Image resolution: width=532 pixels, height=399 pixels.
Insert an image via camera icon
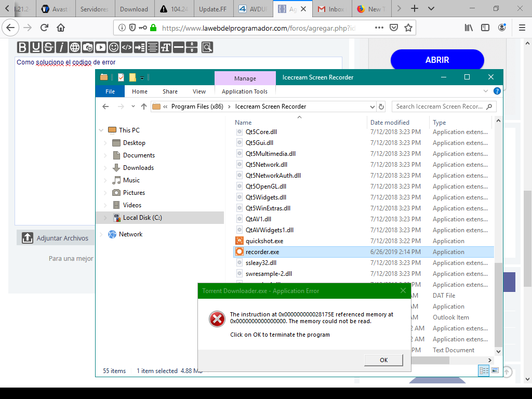point(87,47)
